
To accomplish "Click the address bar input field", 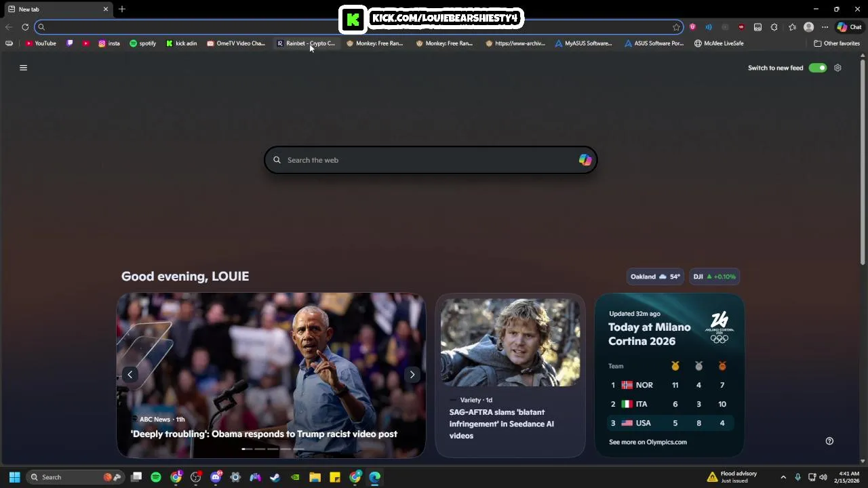I will tap(357, 27).
